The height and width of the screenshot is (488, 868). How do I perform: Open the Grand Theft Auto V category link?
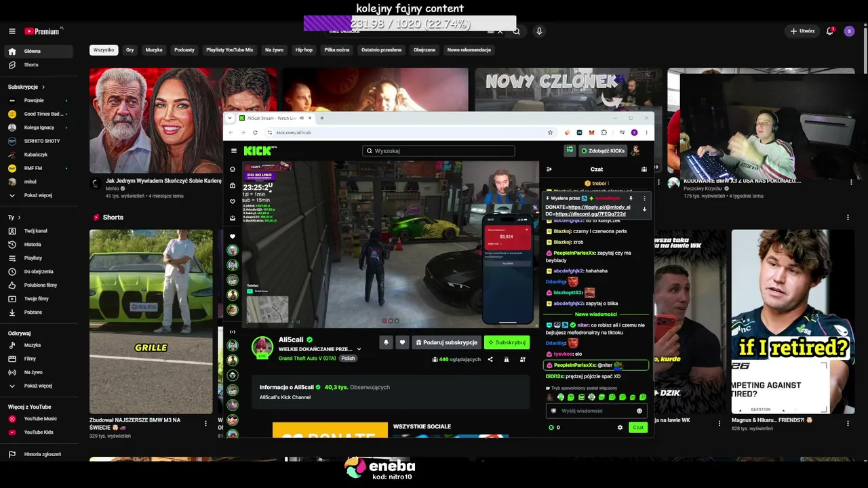307,359
